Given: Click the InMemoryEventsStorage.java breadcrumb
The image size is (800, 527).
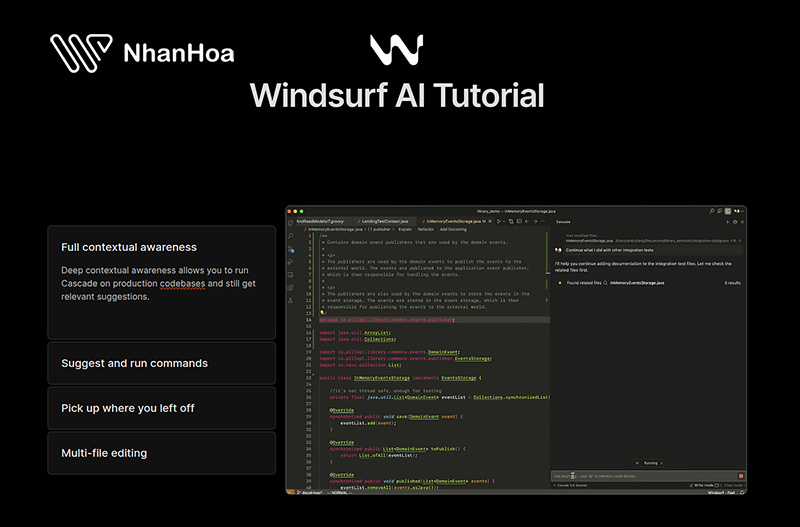Looking at the screenshot, I should pos(335,230).
